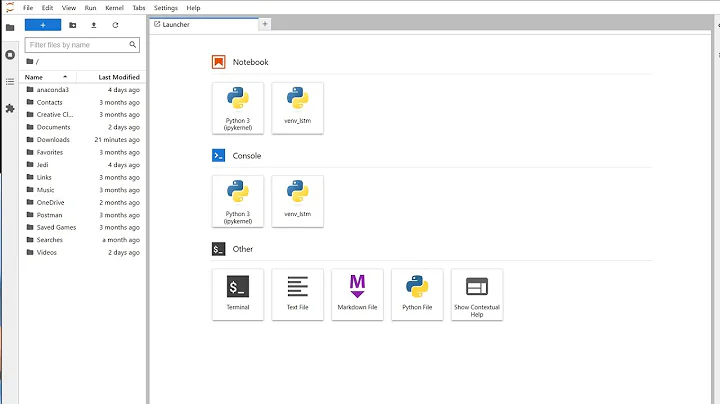Open the File Browser sidebar tab
This screenshot has height=404, width=720.
tap(10, 28)
